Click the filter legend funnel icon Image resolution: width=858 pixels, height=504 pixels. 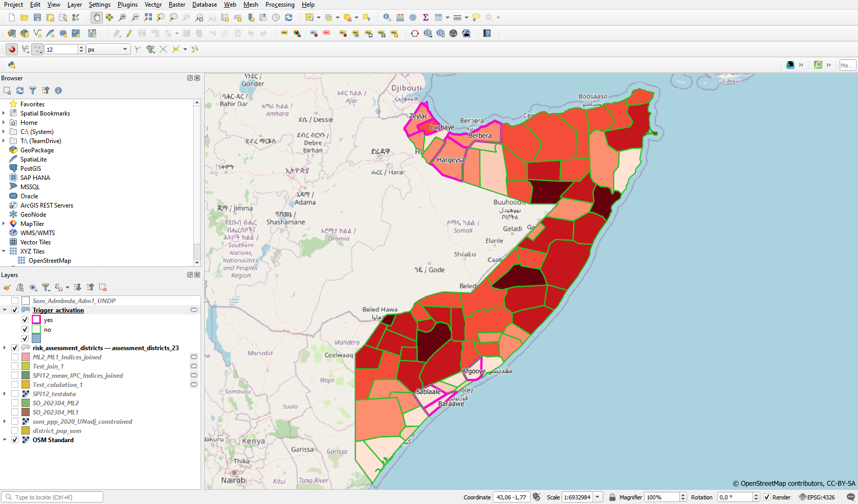click(46, 287)
